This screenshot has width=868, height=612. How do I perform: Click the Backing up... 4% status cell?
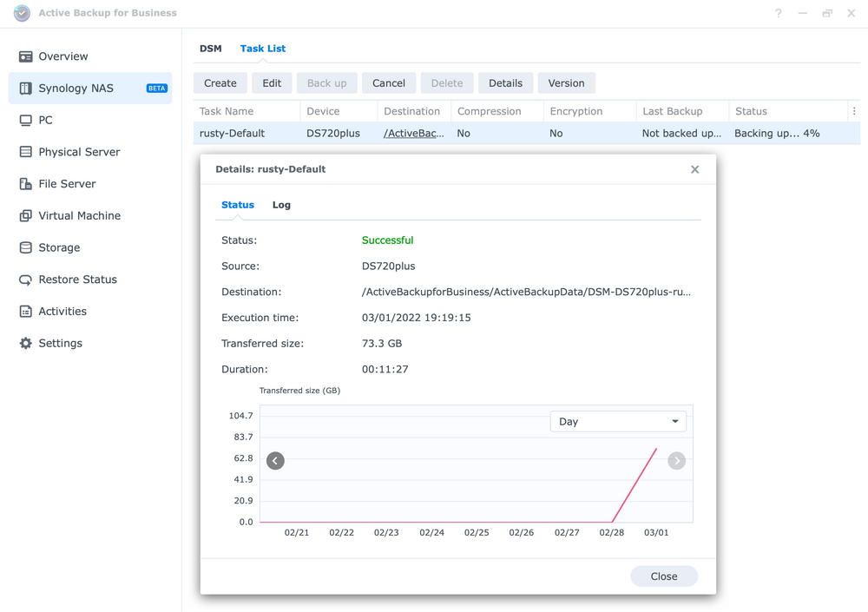coord(777,134)
